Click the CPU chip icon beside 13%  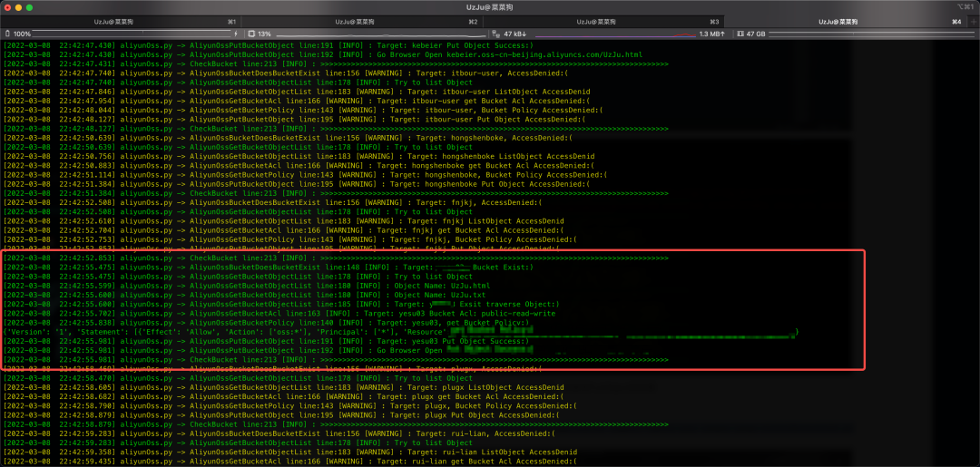pos(251,34)
